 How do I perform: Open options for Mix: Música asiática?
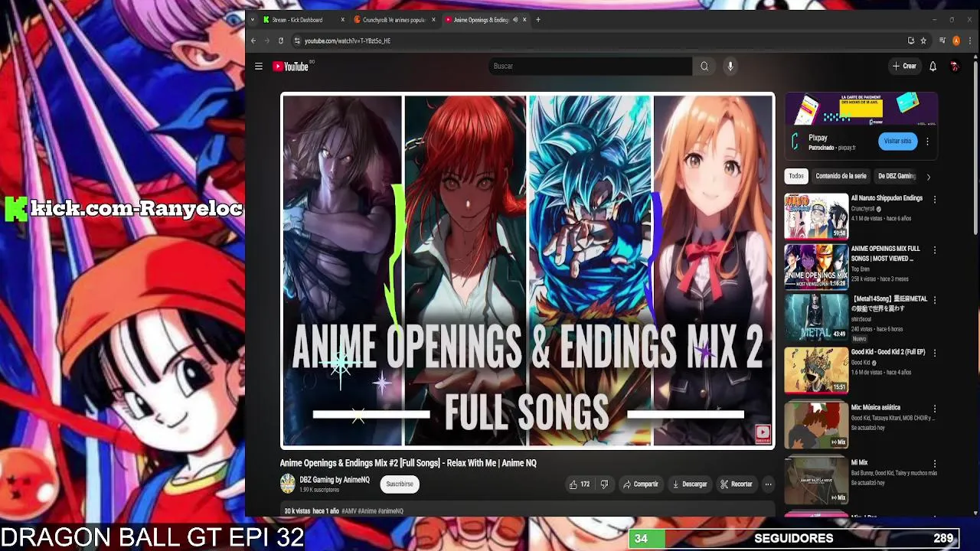click(934, 409)
